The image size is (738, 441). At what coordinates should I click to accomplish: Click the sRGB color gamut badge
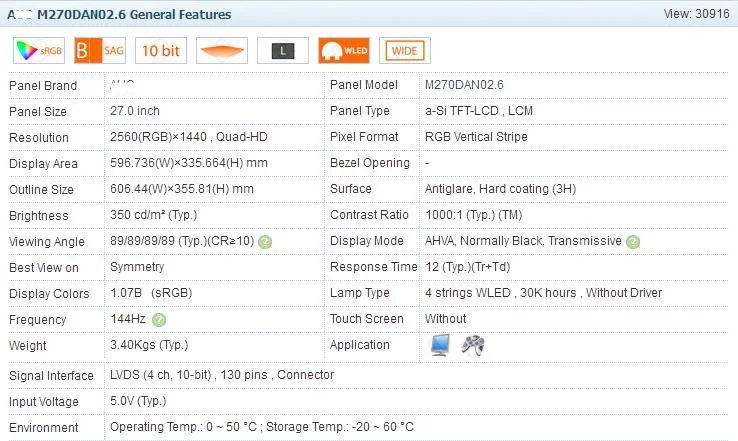click(x=39, y=50)
